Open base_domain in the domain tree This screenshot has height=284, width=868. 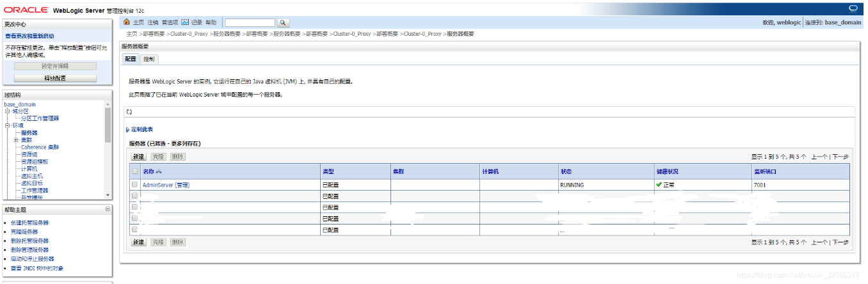pos(20,104)
